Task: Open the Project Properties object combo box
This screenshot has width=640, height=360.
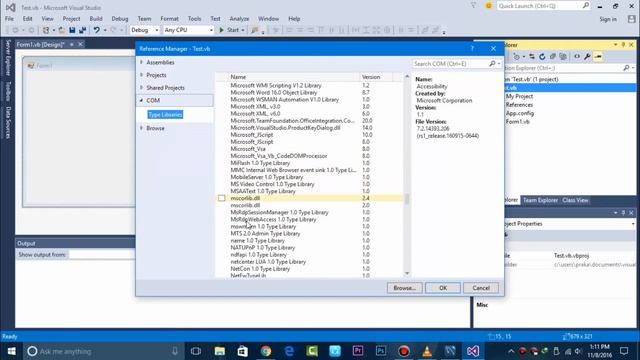Action: (570, 224)
